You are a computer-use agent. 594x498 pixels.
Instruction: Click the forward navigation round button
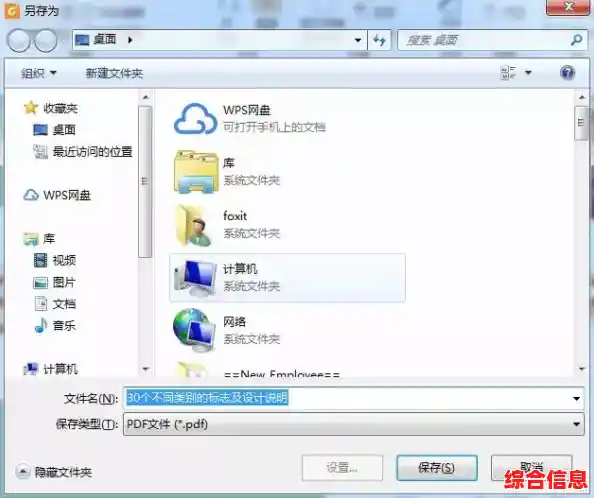pyautogui.click(x=45, y=40)
